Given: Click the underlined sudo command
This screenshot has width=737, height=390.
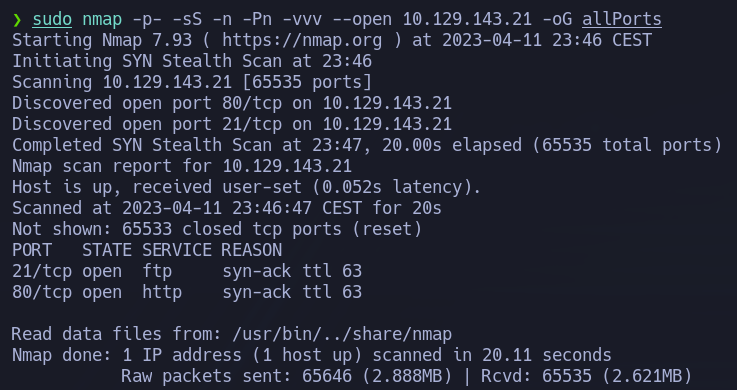Looking at the screenshot, I should (52, 19).
